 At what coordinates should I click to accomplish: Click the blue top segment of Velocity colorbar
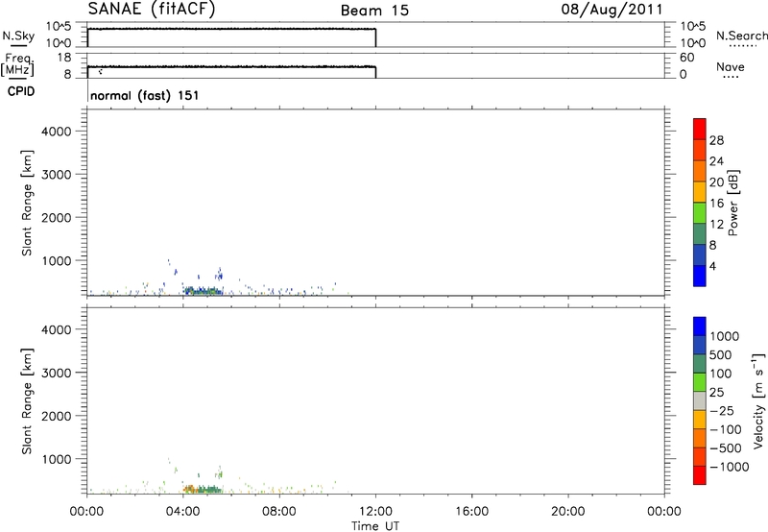tap(700, 326)
